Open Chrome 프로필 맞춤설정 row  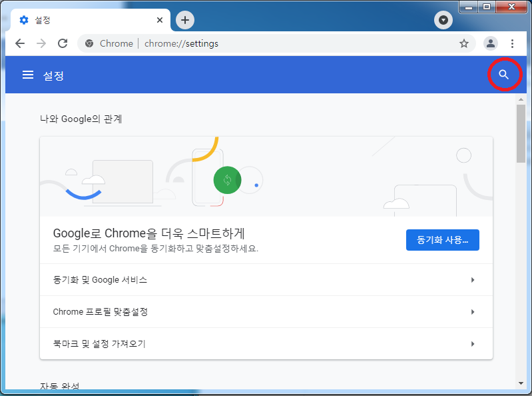266,312
